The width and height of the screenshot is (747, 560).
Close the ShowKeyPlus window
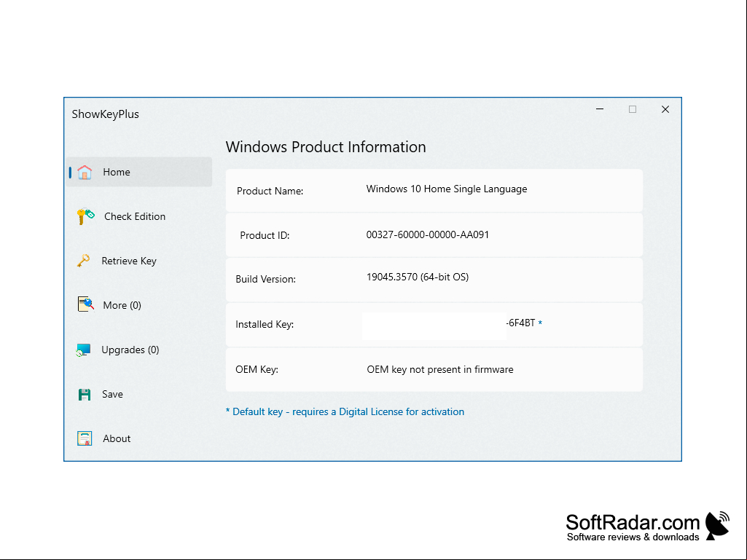pyautogui.click(x=665, y=109)
